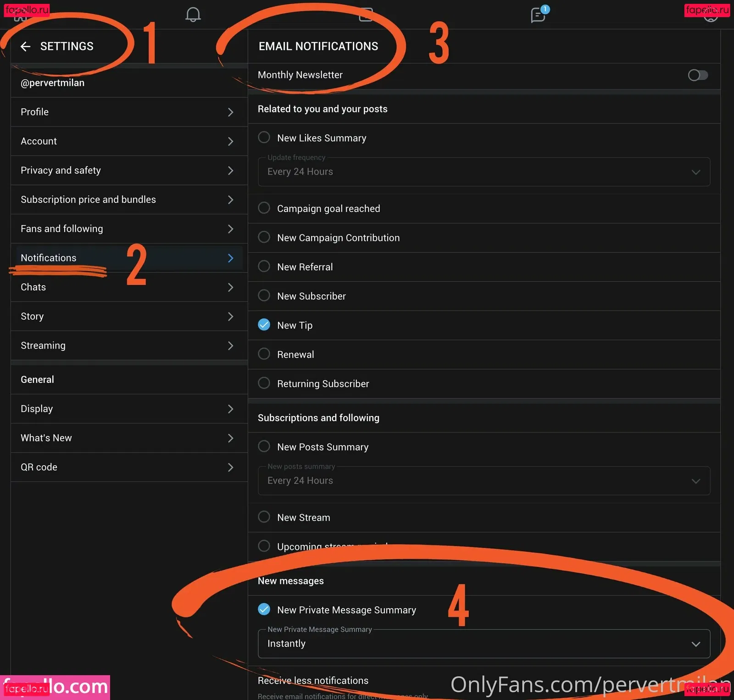Image resolution: width=734 pixels, height=700 pixels.
Task: Open the Instantly message summary dropdown
Action: [x=484, y=644]
